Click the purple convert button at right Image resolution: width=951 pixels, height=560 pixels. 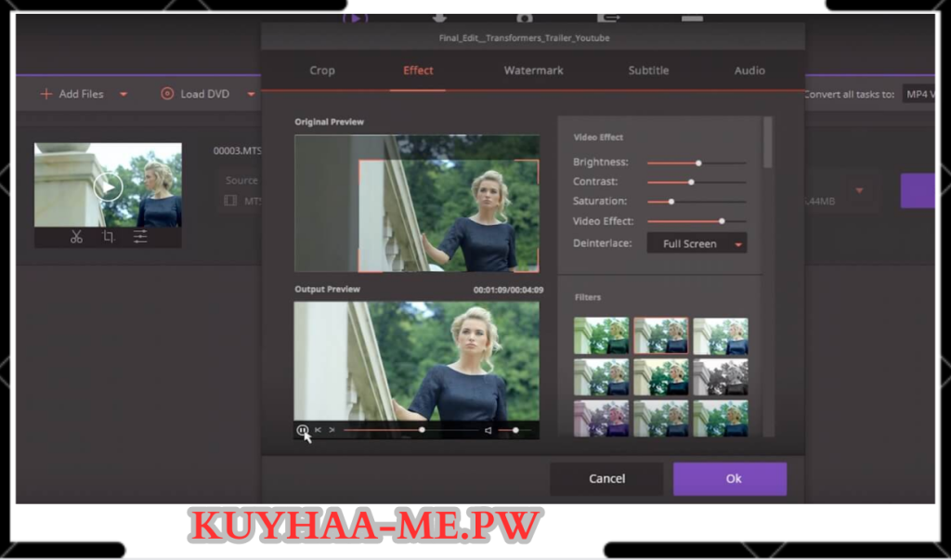[x=917, y=190]
